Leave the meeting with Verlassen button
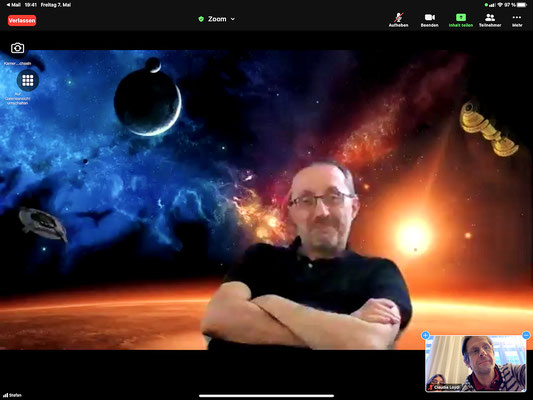The height and width of the screenshot is (400, 533). click(22, 20)
